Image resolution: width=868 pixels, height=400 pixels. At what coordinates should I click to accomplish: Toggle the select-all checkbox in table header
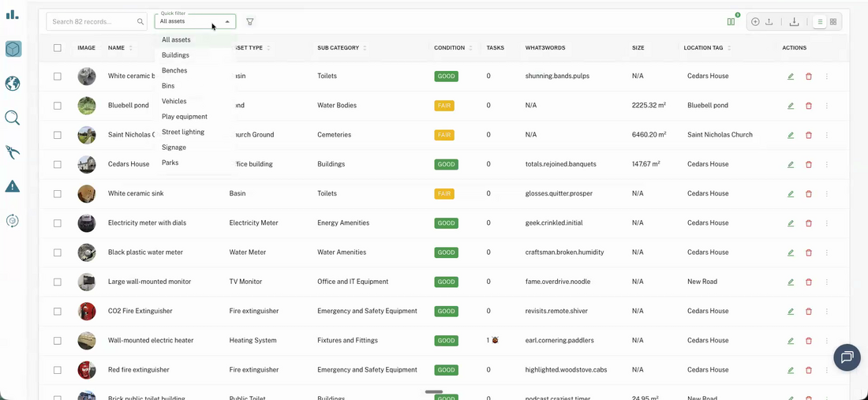point(58,47)
